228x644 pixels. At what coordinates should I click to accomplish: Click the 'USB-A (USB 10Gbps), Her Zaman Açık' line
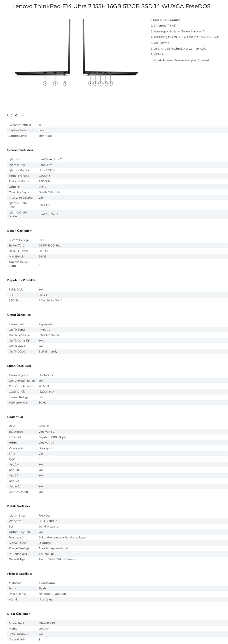click(178, 49)
